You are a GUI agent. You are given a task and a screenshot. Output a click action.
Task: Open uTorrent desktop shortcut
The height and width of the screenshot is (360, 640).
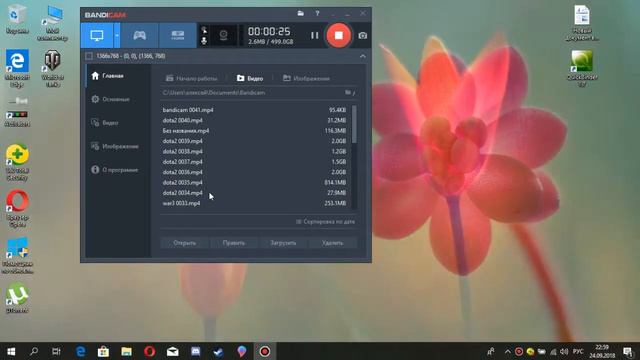[17, 298]
